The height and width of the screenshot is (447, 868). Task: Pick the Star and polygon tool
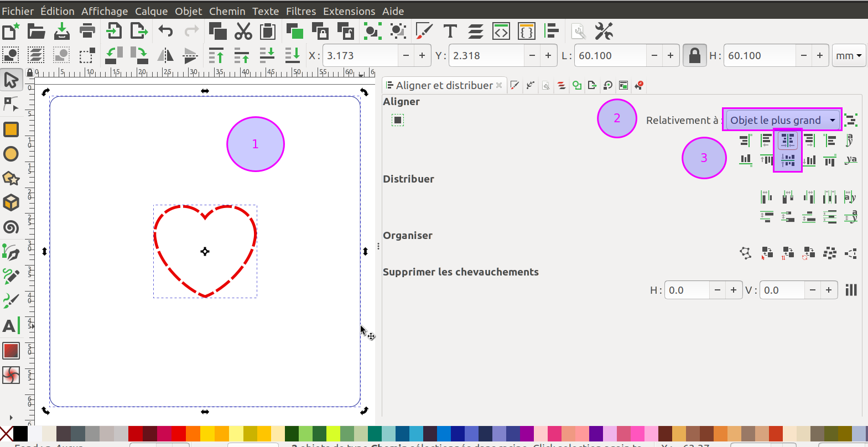point(11,178)
